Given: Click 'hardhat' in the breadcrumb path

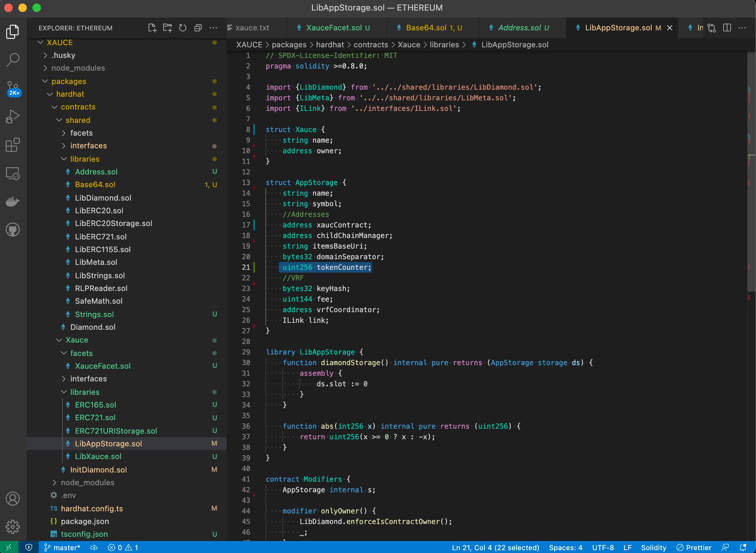Looking at the screenshot, I should [330, 45].
